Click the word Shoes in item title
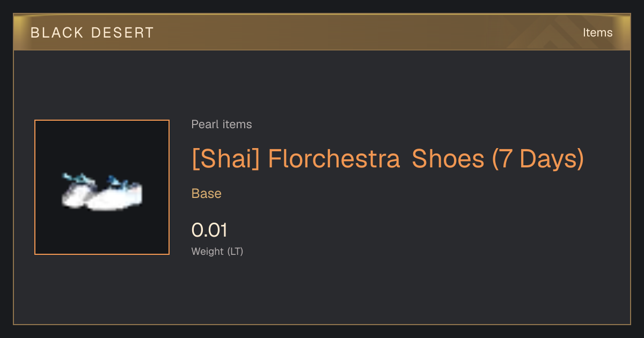 (448, 159)
